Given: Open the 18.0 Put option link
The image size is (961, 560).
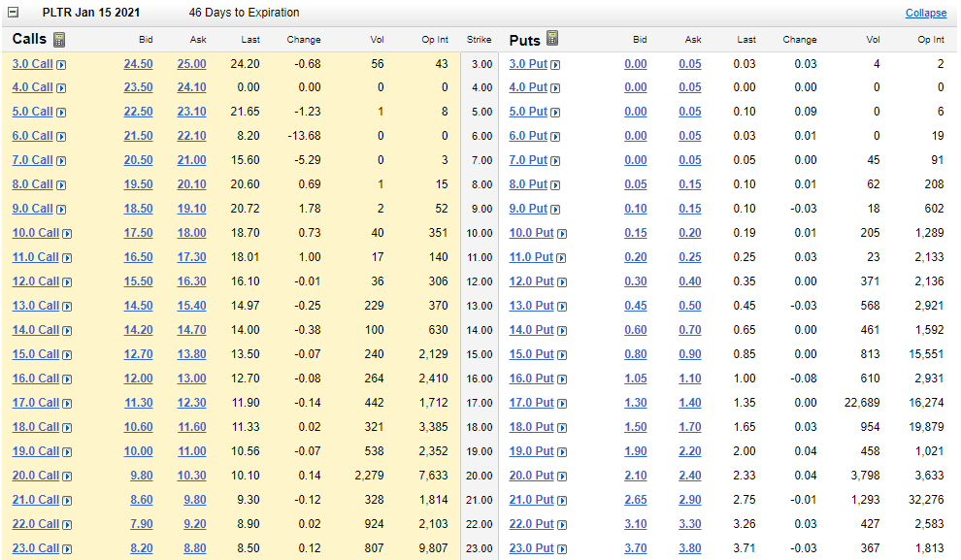Looking at the screenshot, I should (x=531, y=427).
